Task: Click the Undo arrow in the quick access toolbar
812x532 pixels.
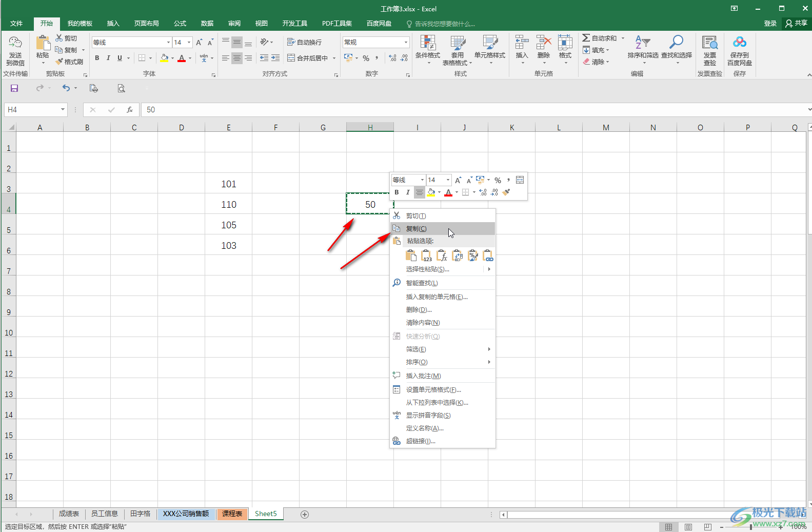Action: 66,88
